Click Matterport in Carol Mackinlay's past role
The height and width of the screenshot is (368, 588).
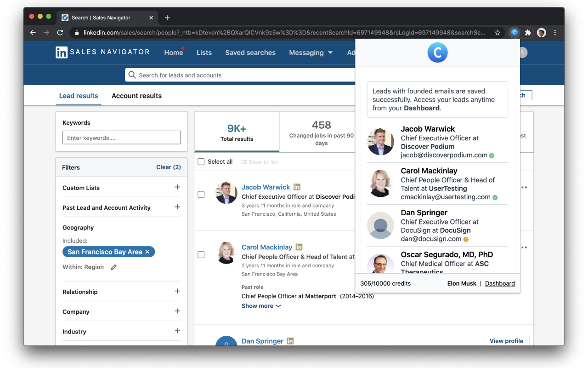(x=321, y=296)
